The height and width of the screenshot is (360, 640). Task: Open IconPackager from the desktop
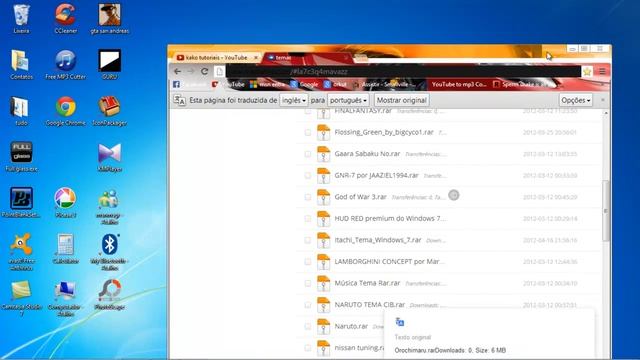tap(109, 111)
